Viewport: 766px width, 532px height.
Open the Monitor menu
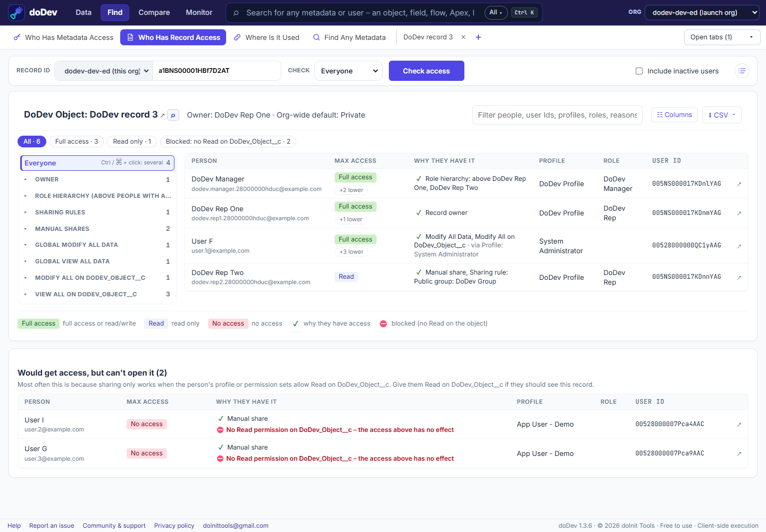pyautogui.click(x=199, y=12)
